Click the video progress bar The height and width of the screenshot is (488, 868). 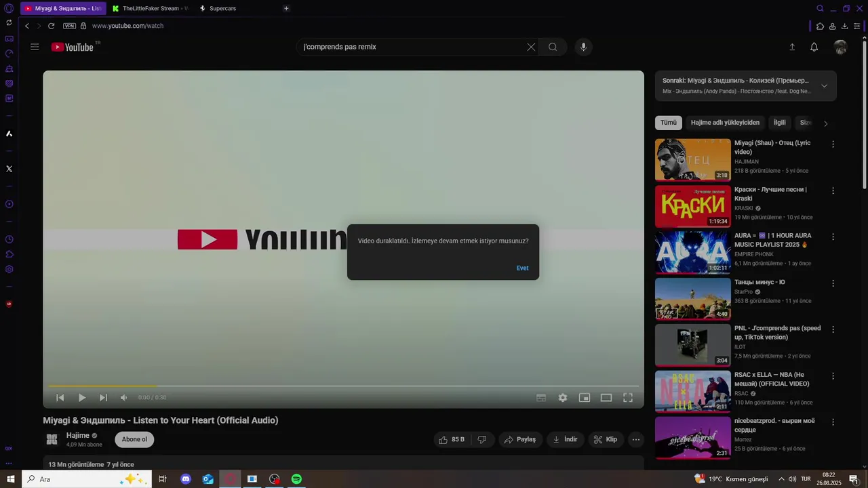(x=343, y=386)
